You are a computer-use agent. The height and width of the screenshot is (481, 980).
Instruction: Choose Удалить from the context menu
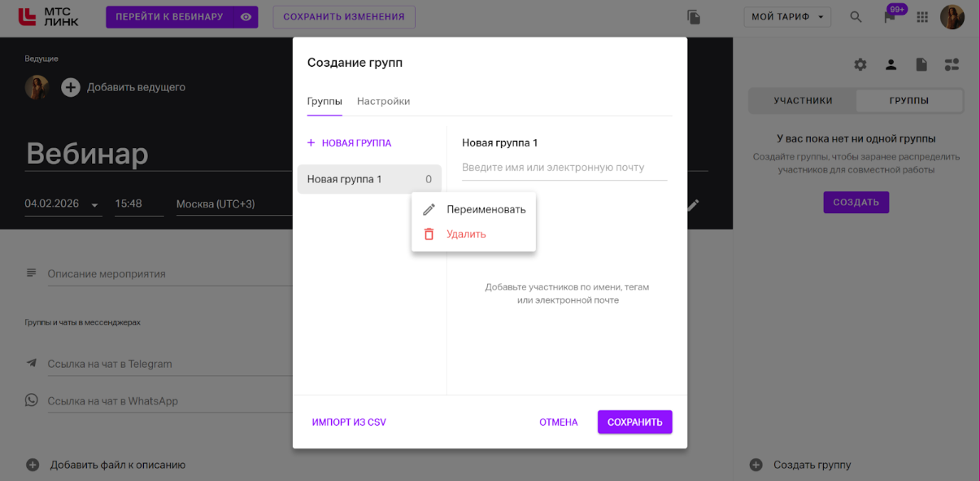(466, 234)
